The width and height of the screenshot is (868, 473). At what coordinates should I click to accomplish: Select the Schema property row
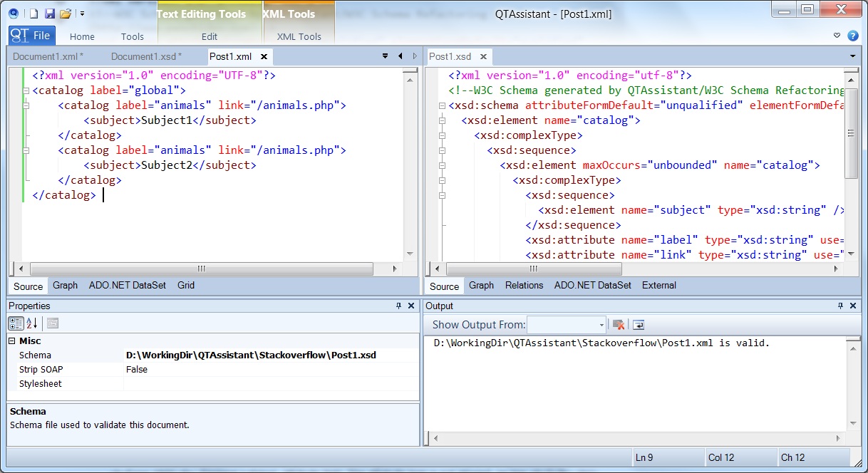(x=212, y=355)
